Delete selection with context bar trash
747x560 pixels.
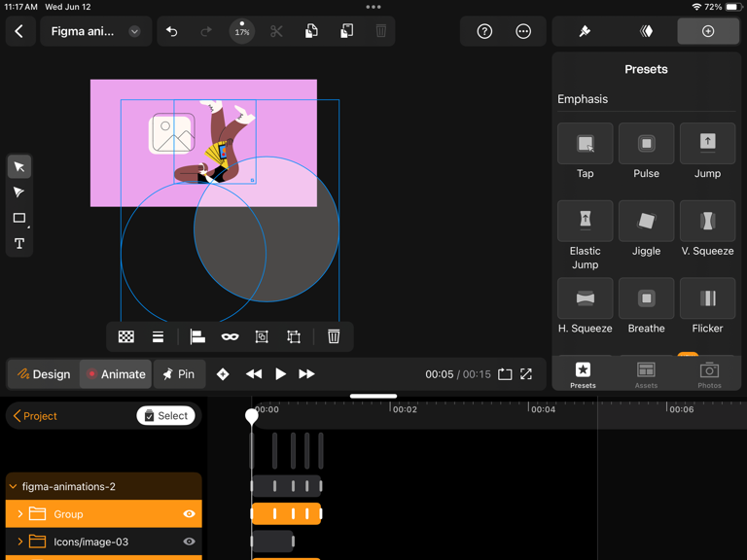point(334,336)
